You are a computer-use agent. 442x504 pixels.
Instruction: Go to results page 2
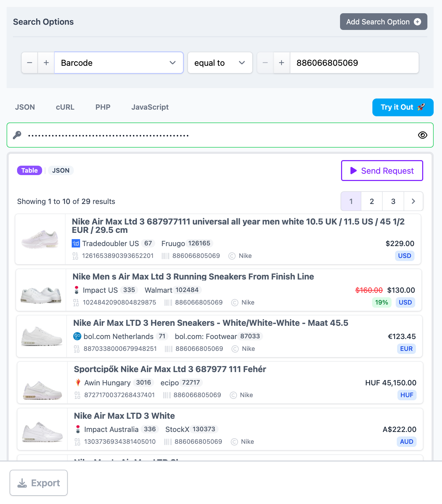(372, 201)
